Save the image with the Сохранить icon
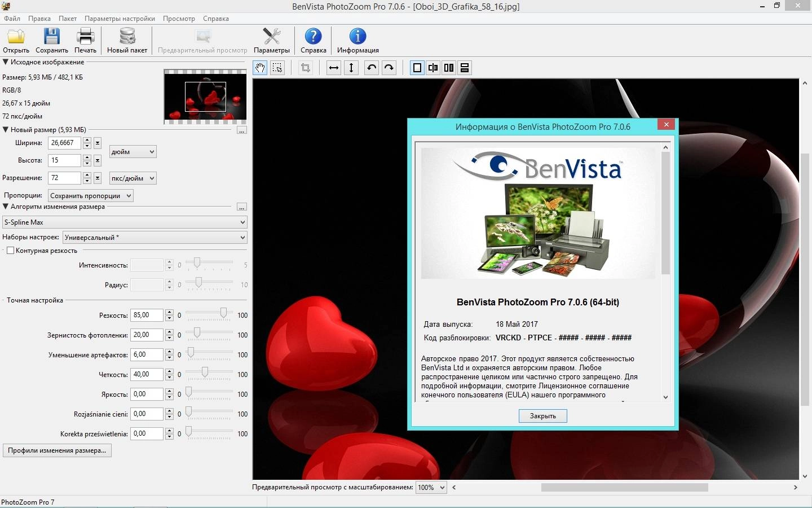 52,41
